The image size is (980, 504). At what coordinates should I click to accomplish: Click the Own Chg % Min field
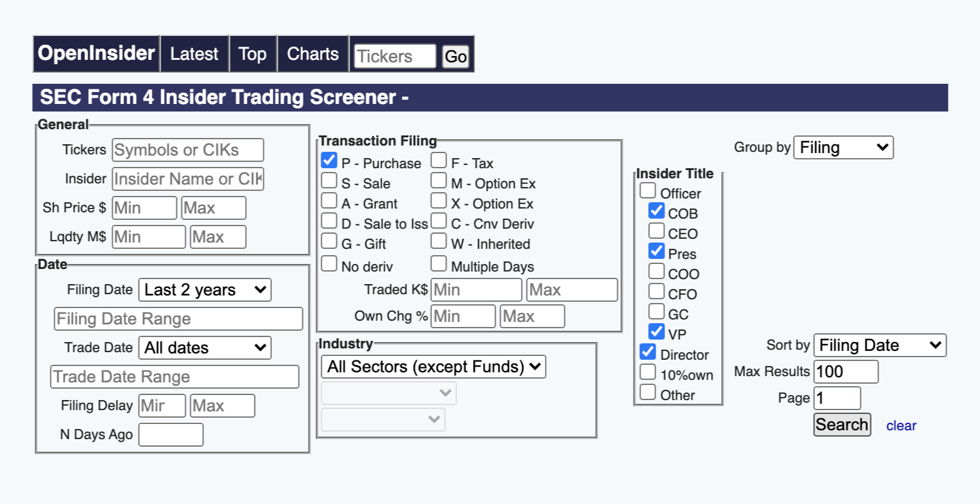pos(463,316)
